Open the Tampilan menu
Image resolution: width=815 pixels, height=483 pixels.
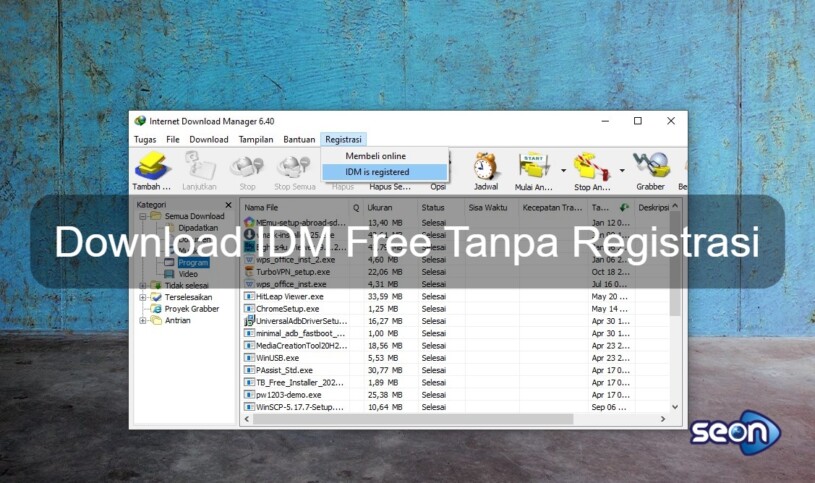coord(256,139)
